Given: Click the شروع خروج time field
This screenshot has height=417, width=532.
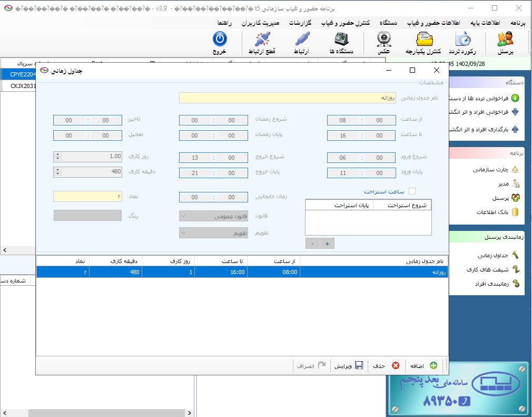Looking at the screenshot, I should [x=213, y=158].
